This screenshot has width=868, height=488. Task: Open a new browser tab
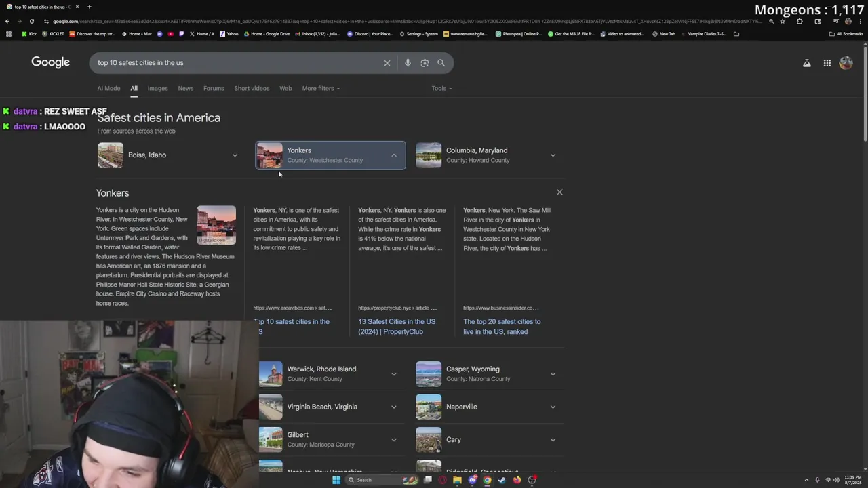pyautogui.click(x=89, y=7)
